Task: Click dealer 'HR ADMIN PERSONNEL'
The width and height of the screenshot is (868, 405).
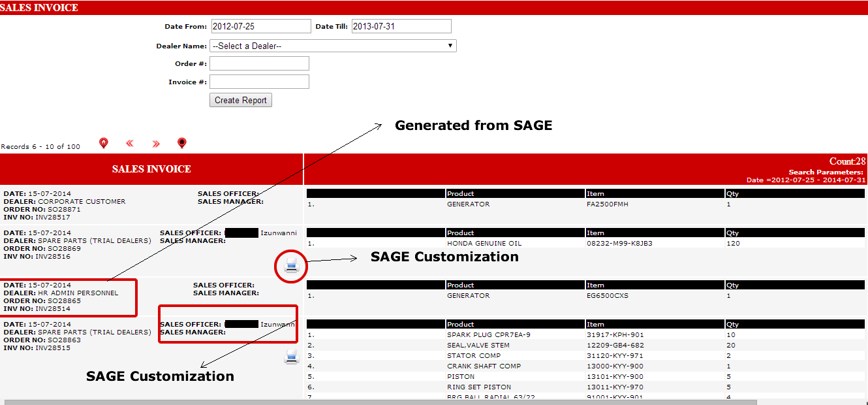Action: [78, 293]
